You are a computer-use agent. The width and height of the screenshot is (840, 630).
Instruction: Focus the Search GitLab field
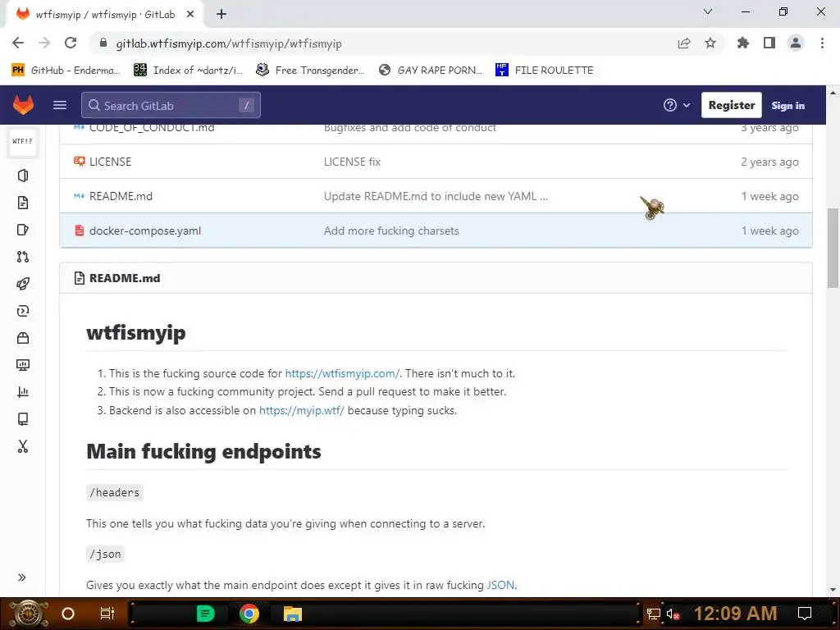(171, 105)
